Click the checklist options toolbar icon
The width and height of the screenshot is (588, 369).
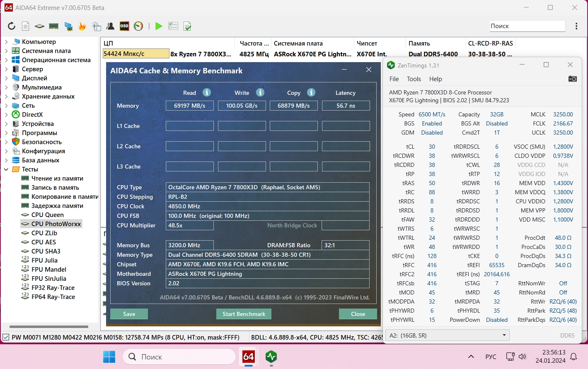tap(173, 26)
